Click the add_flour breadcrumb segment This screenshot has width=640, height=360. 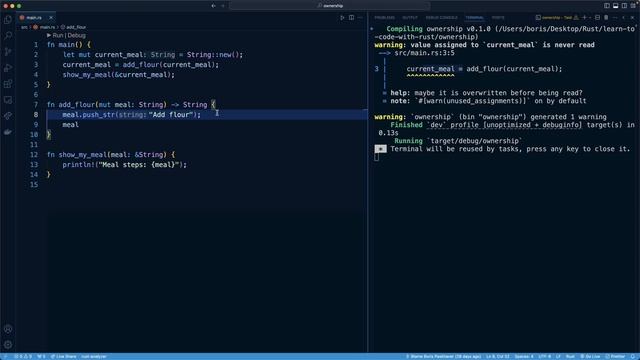[x=73, y=27]
